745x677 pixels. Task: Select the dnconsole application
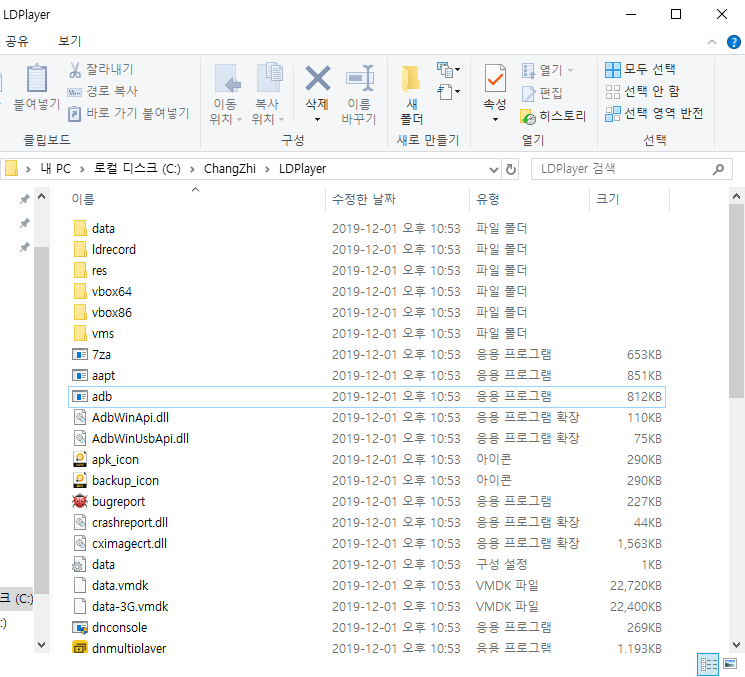click(x=109, y=627)
